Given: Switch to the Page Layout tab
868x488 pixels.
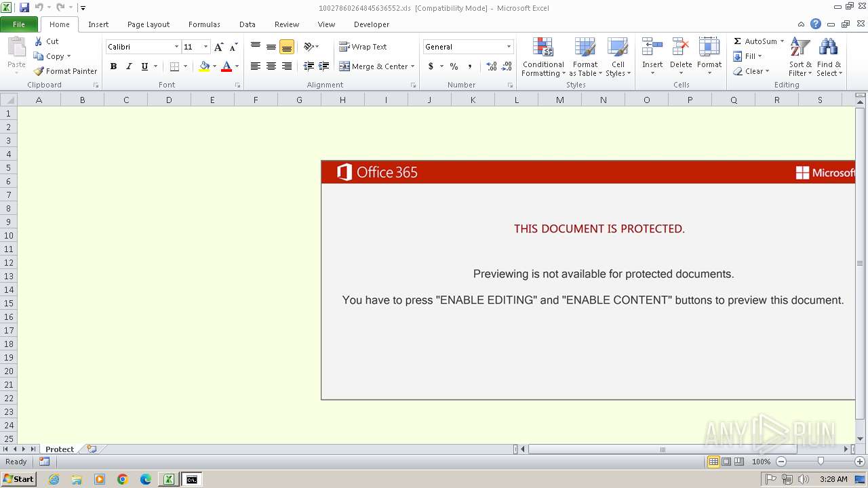Looking at the screenshot, I should [149, 24].
